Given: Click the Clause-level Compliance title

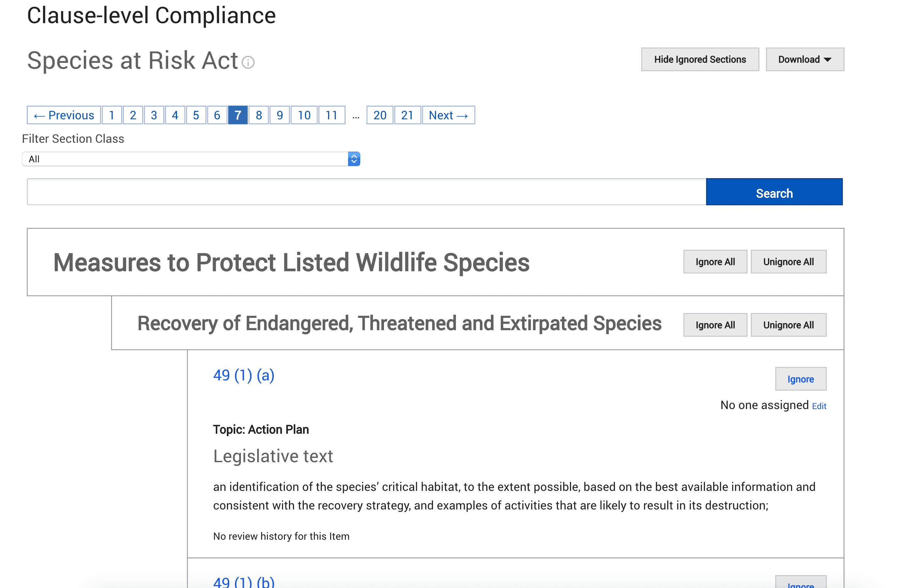Looking at the screenshot, I should pos(152,16).
